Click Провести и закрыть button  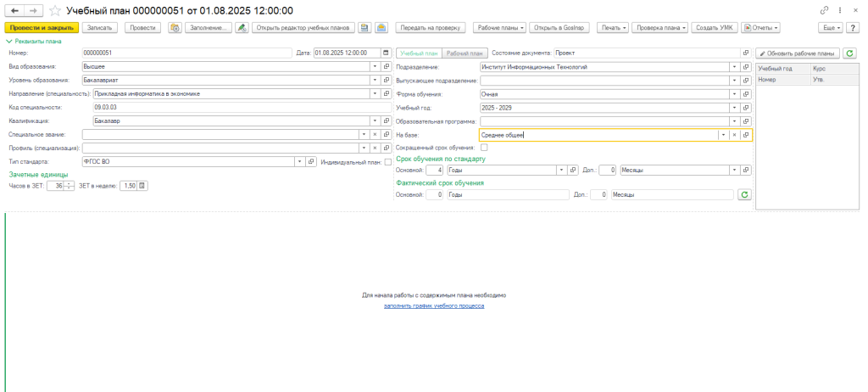pyautogui.click(x=41, y=28)
